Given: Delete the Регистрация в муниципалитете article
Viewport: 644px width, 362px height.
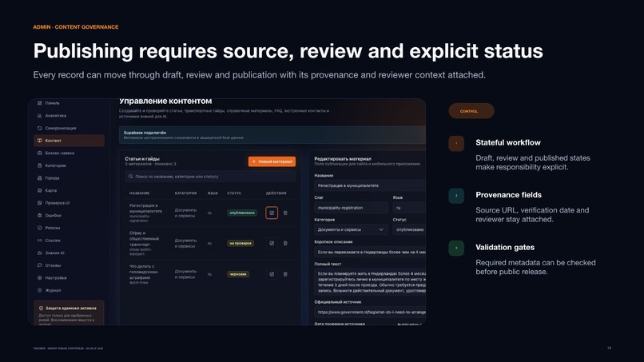Looking at the screenshot, I should (x=285, y=213).
